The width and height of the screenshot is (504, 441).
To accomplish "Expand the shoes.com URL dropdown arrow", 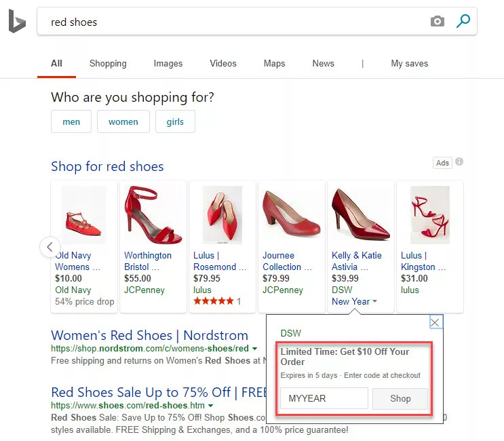I will 210,405.
